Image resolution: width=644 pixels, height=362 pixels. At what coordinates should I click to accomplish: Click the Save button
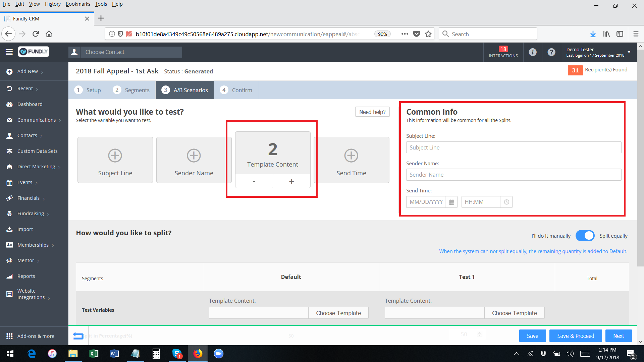tap(533, 336)
